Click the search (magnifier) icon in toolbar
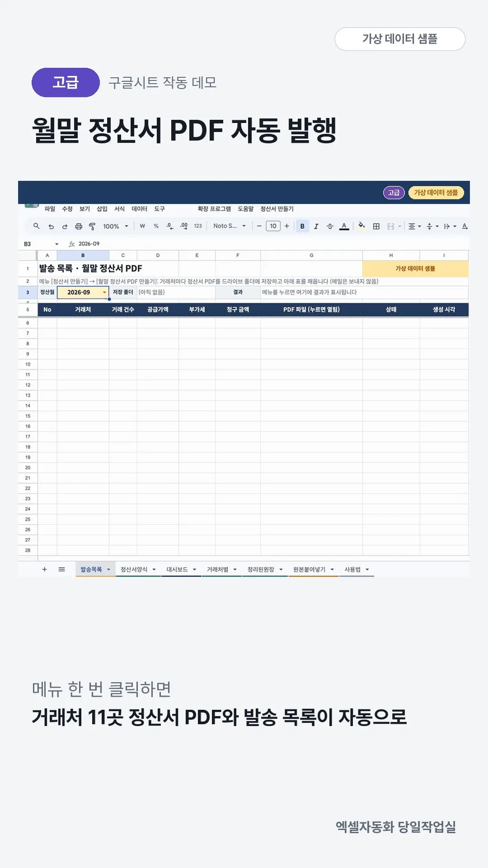 (x=37, y=226)
